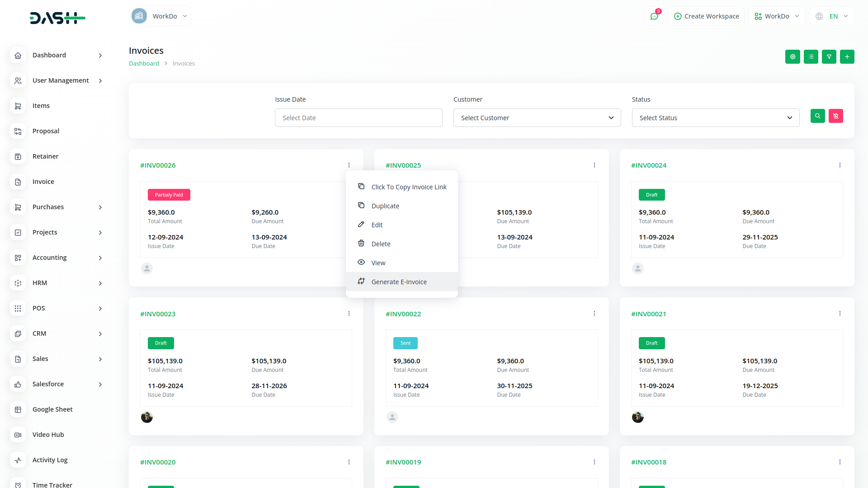The width and height of the screenshot is (868, 488).
Task: Open three-dot menu on invoice #INV00024
Action: (x=840, y=165)
